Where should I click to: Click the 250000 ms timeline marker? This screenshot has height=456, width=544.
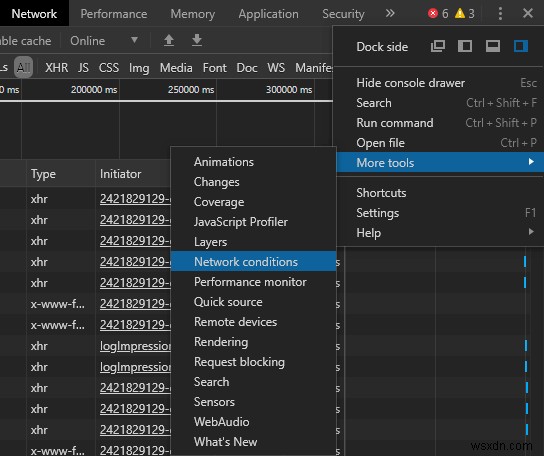coord(191,90)
